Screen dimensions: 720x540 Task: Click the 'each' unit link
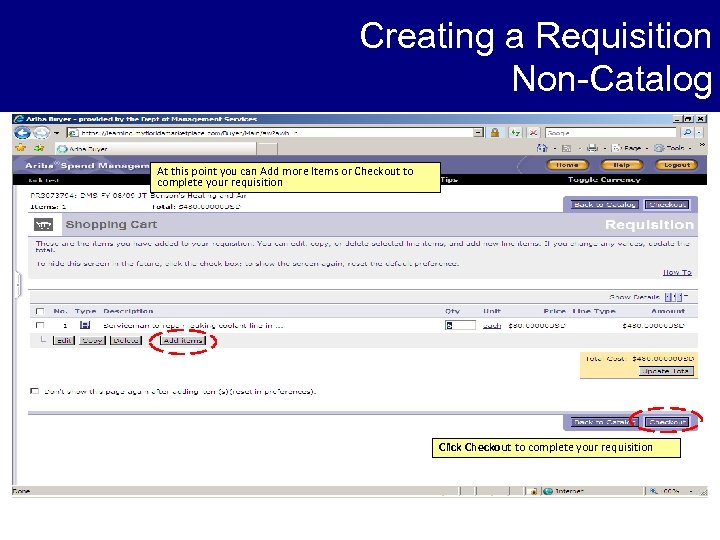click(x=492, y=326)
